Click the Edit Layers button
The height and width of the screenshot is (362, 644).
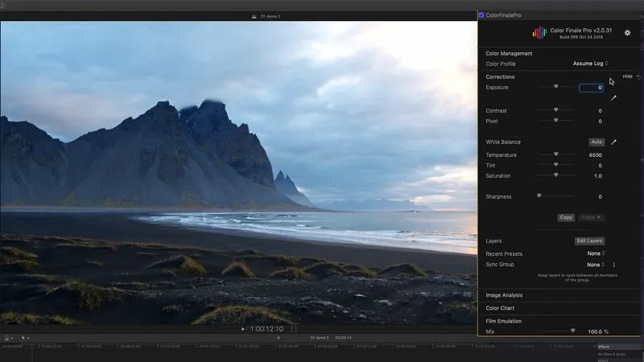[x=589, y=241]
